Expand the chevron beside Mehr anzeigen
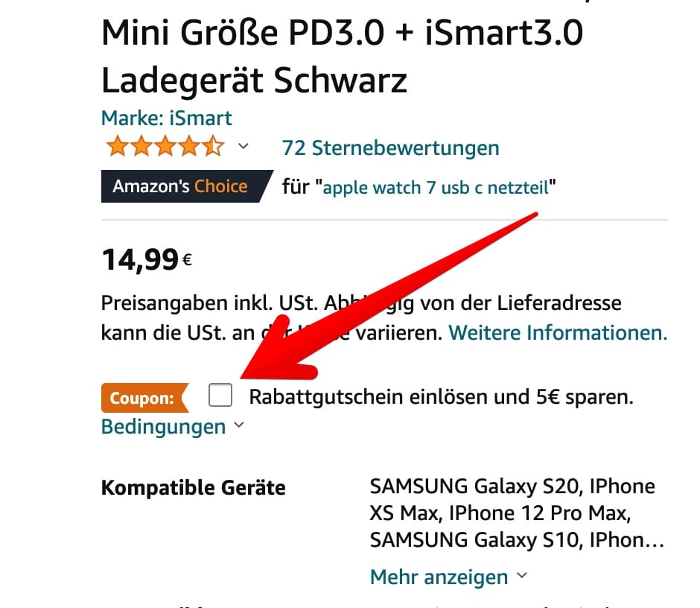The height and width of the screenshot is (608, 700). click(x=522, y=575)
